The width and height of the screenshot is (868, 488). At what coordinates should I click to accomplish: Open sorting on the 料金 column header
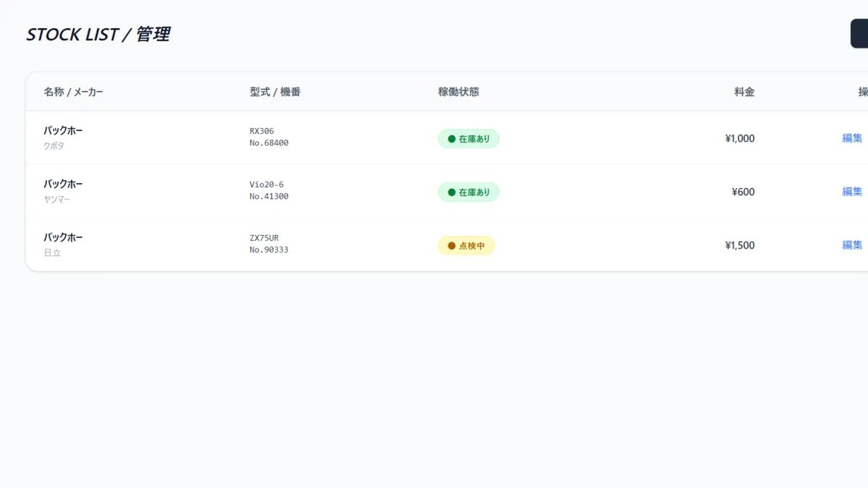pyautogui.click(x=746, y=92)
